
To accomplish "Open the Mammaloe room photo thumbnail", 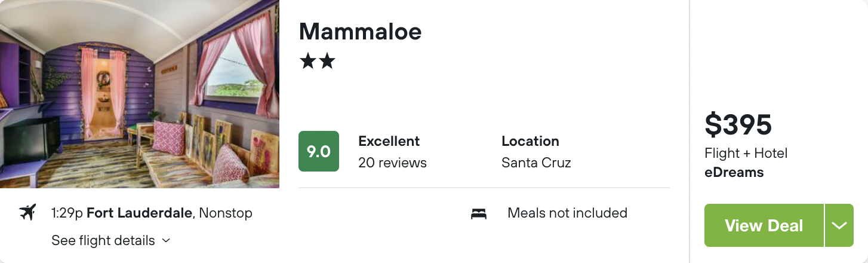I will [140, 94].
